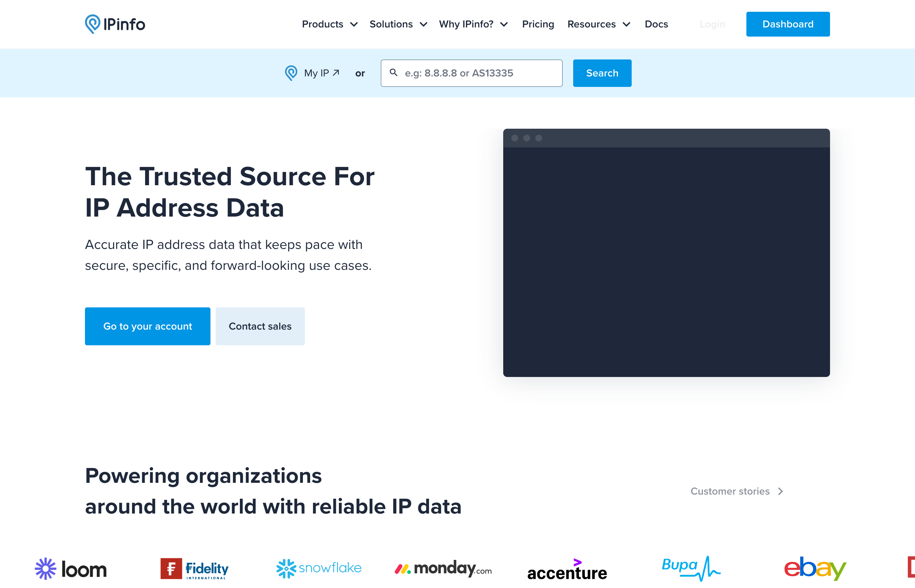Click the Snowflake logo
This screenshot has height=588, width=915.
(319, 568)
